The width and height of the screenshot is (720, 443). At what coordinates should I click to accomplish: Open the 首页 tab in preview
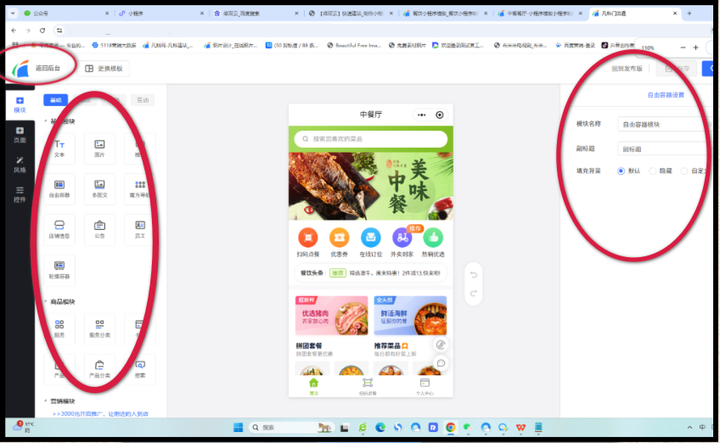[x=314, y=386]
